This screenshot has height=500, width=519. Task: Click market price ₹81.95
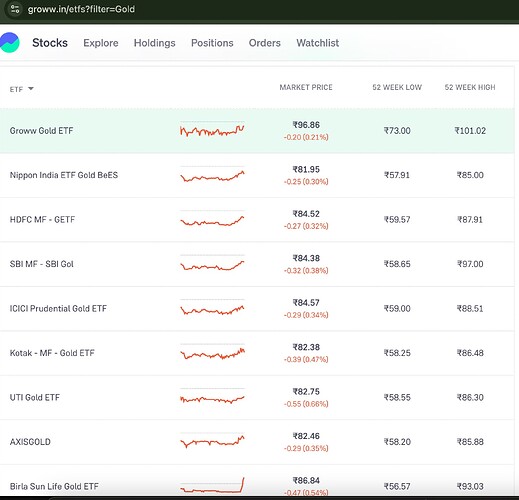tap(306, 169)
